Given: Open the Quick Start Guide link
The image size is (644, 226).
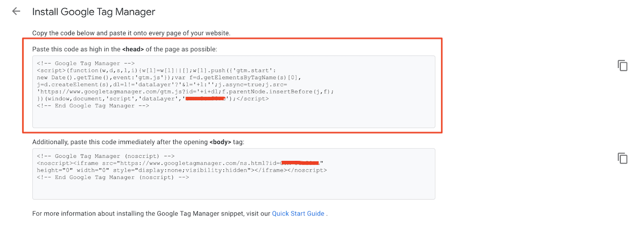Looking at the screenshot, I should (298, 214).
